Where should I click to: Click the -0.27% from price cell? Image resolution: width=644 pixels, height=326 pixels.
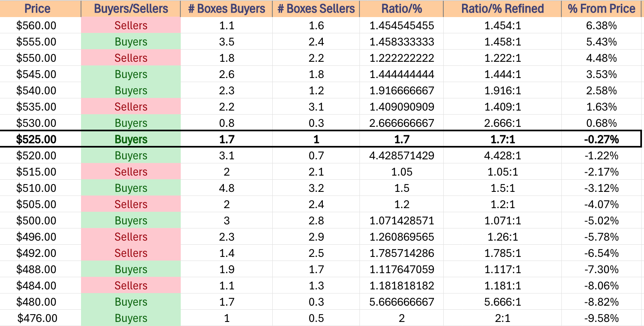point(601,139)
